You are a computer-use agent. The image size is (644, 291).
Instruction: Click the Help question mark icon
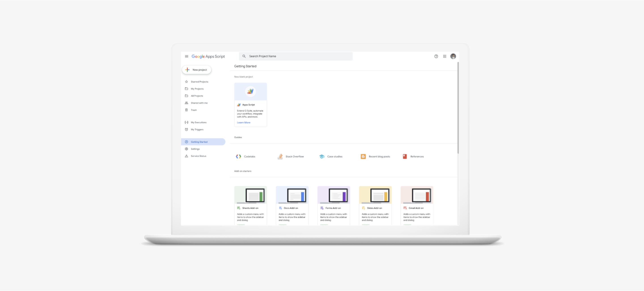(x=436, y=57)
